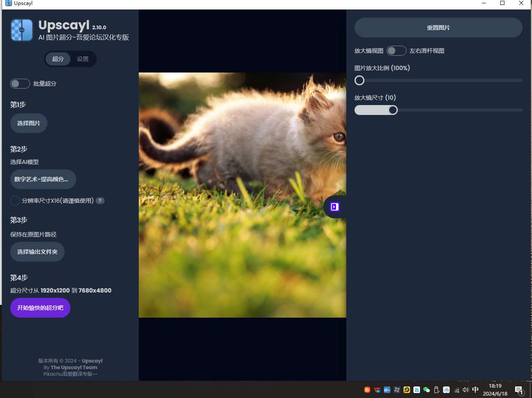Screen dimensions: 532x398
Task: Switch between 放大镜视图 and 左右滑杆视图
Action: [x=396, y=51]
